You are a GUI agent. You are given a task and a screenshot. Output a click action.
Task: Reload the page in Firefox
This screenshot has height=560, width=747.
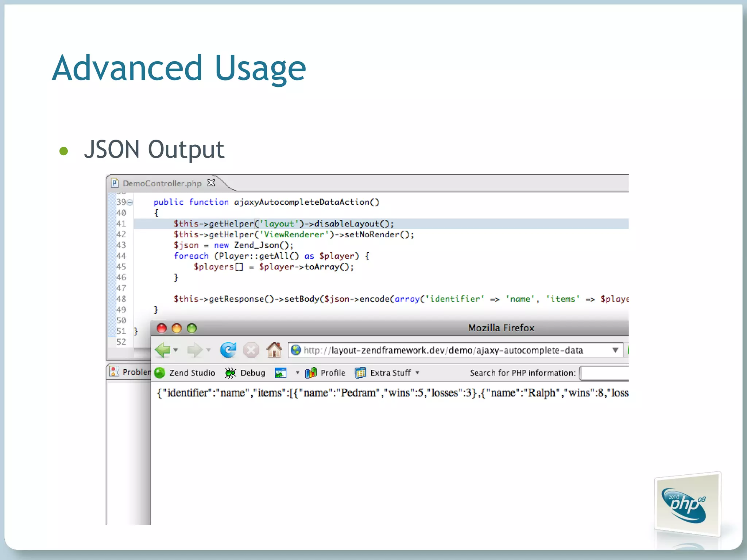click(x=228, y=350)
